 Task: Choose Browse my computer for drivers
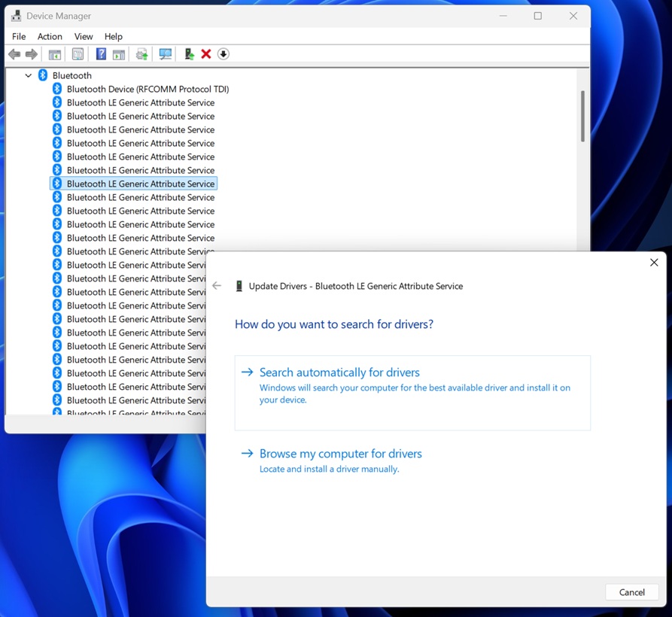[x=340, y=454]
